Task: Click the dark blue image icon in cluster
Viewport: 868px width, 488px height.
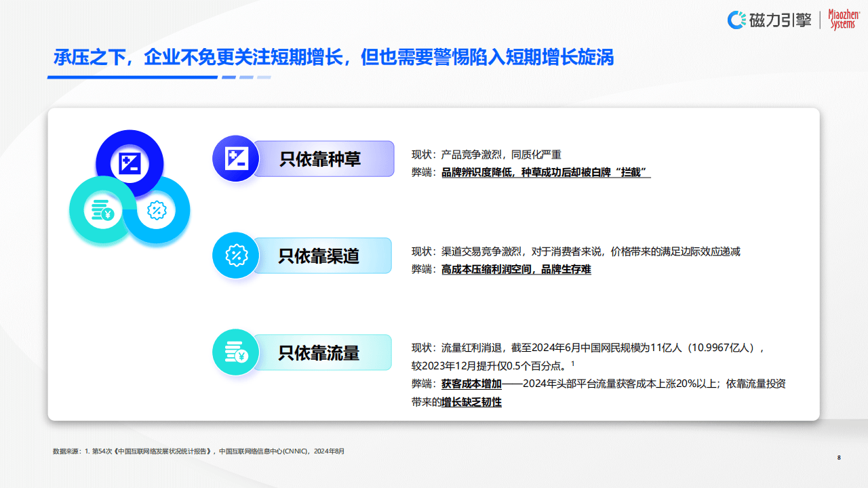Action: (130, 163)
